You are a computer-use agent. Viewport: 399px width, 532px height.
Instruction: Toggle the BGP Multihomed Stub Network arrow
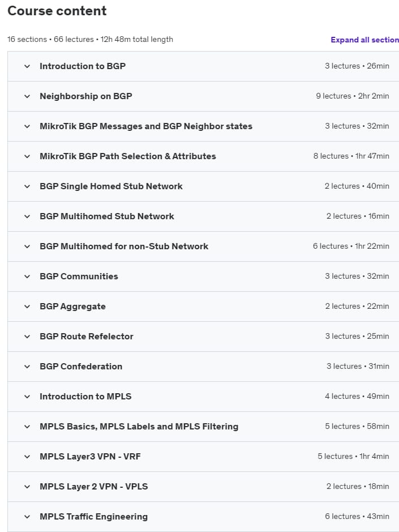coord(27,216)
